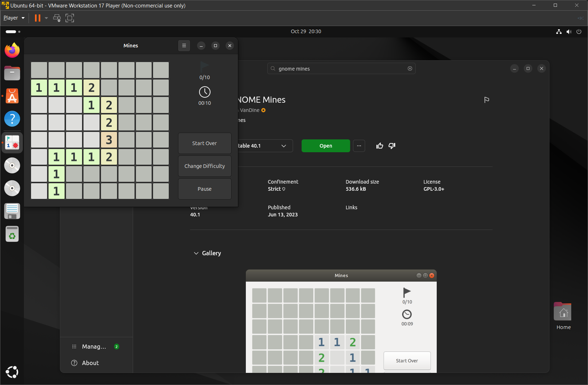Open the first disc icon in dock
Screen dimensions: 588x385
tap(12, 165)
